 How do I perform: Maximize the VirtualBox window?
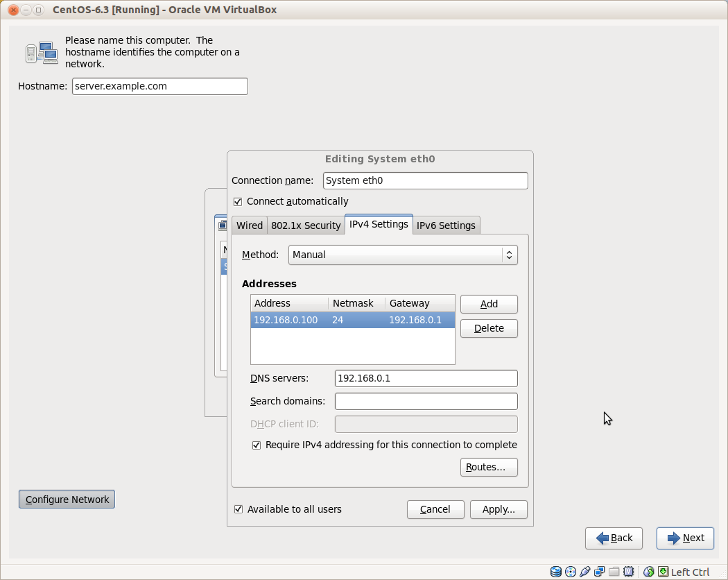39,10
